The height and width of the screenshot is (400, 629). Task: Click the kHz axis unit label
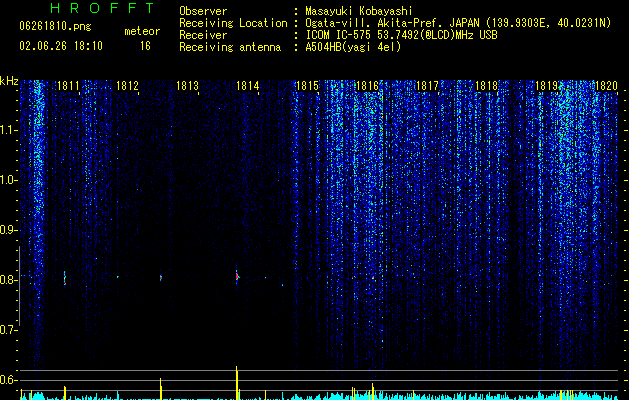(x=9, y=81)
